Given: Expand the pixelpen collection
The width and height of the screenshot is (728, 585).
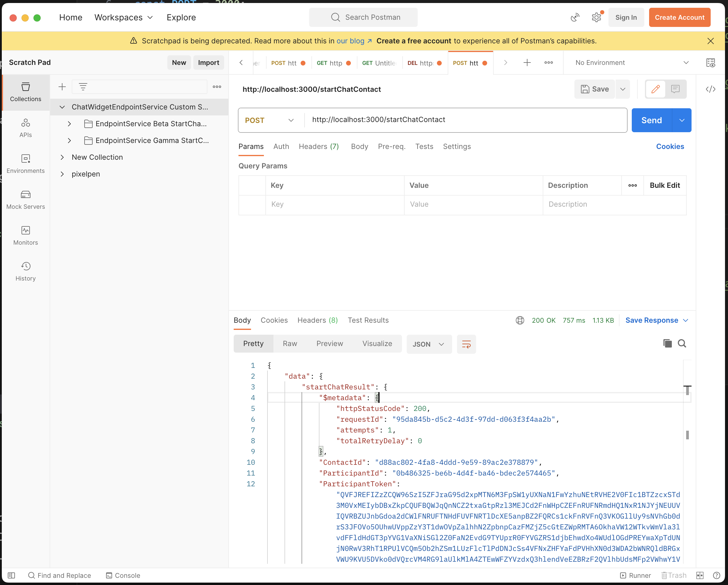Looking at the screenshot, I should click(x=62, y=174).
